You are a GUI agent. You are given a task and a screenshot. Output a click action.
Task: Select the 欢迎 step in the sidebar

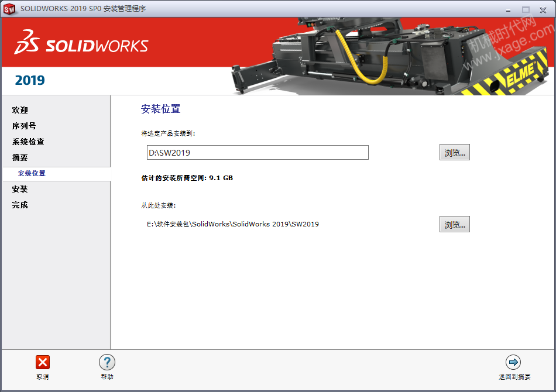tap(20, 110)
